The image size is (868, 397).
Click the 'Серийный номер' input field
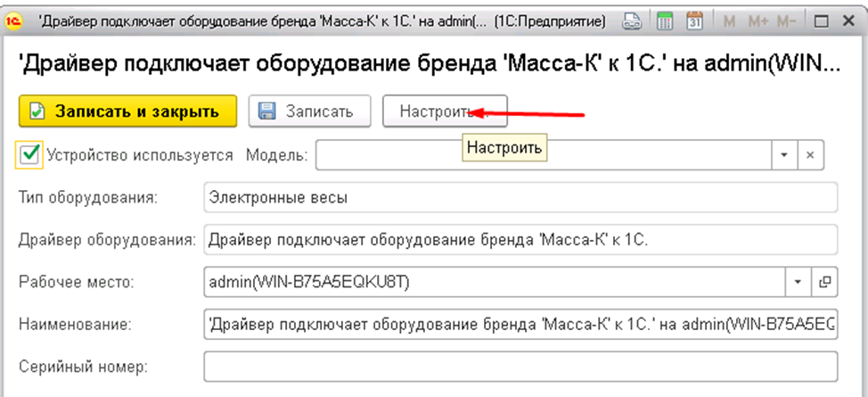pyautogui.click(x=520, y=367)
